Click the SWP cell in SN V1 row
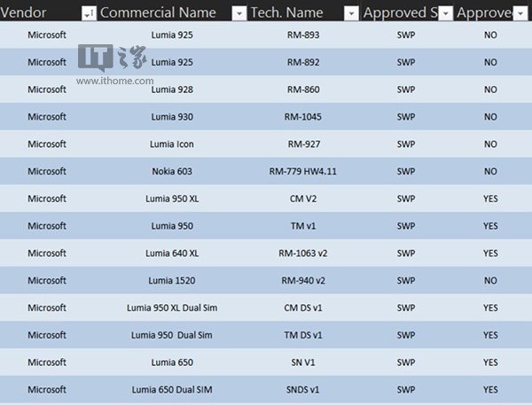Viewport: 532px width, 405px height. (x=406, y=362)
